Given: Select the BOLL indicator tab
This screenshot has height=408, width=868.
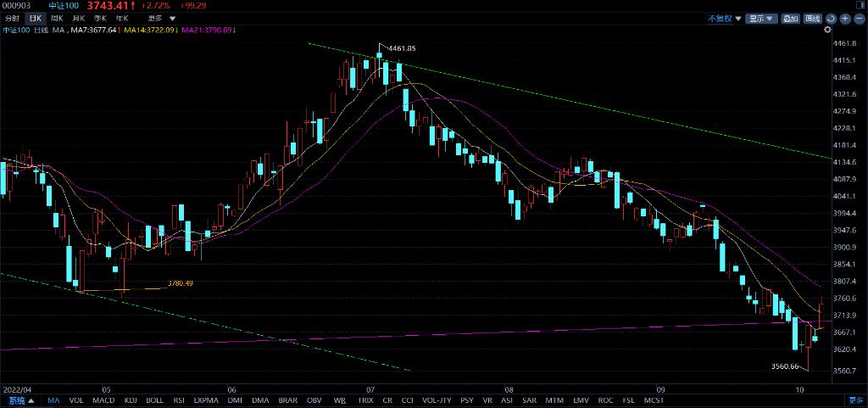Looking at the screenshot, I should pyautogui.click(x=155, y=400).
